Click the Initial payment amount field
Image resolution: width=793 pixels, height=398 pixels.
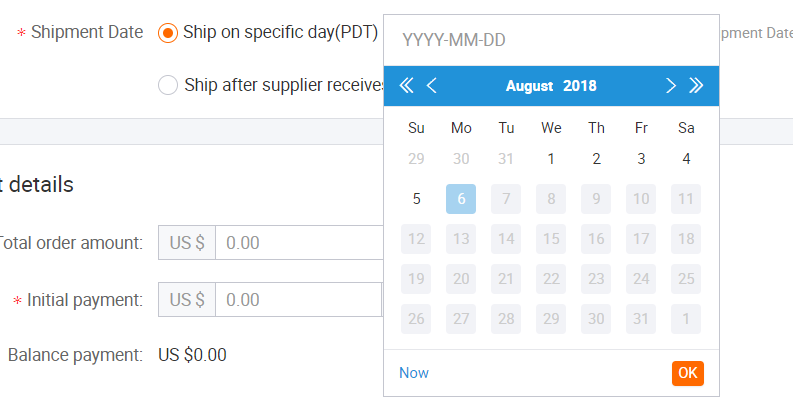pyautogui.click(x=298, y=299)
